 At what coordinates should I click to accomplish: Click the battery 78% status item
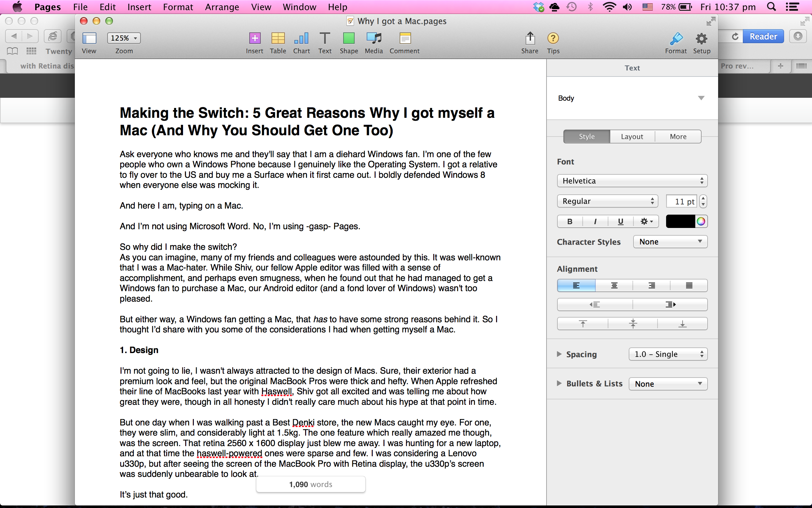tap(677, 7)
